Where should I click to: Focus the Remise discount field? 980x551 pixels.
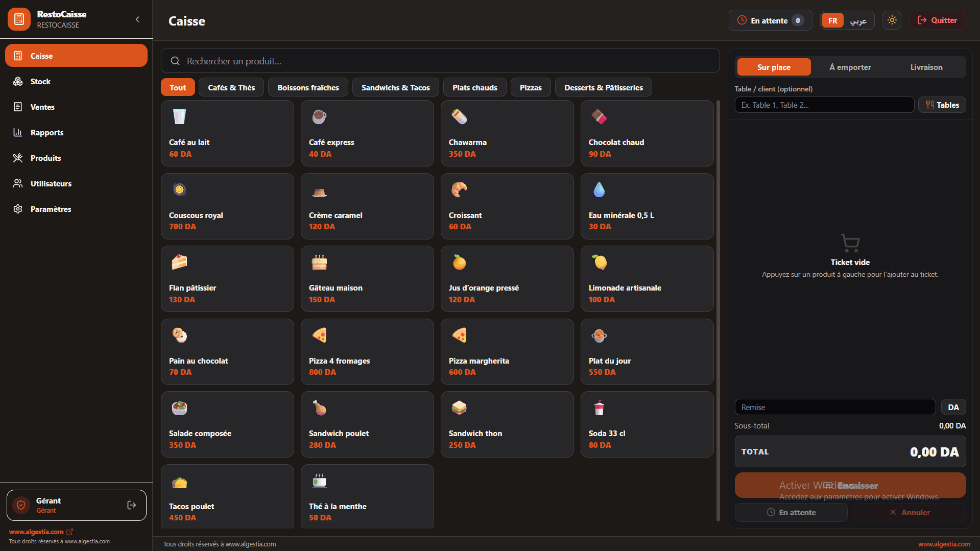835,408
